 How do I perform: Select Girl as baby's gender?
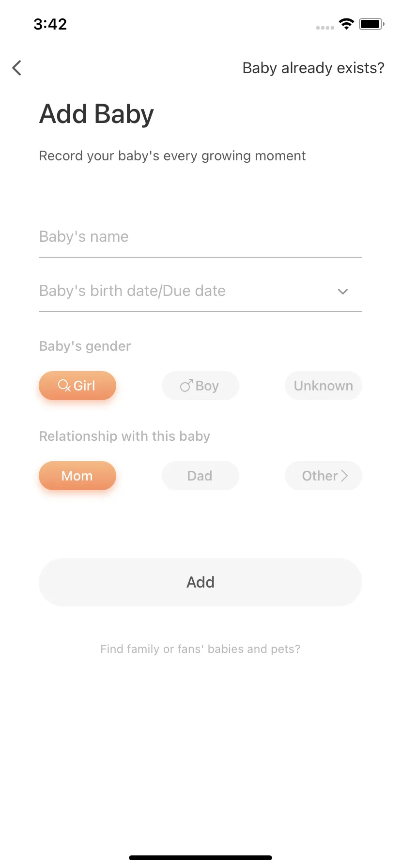point(77,386)
